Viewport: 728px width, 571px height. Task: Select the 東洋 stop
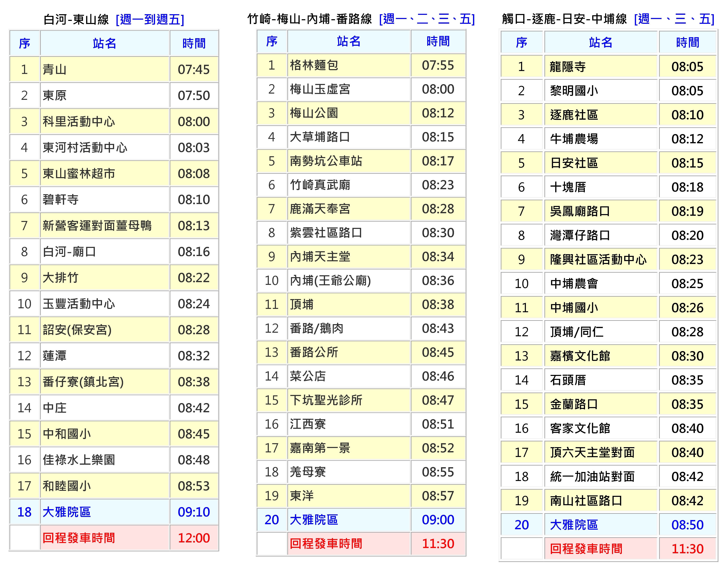pos(302,496)
